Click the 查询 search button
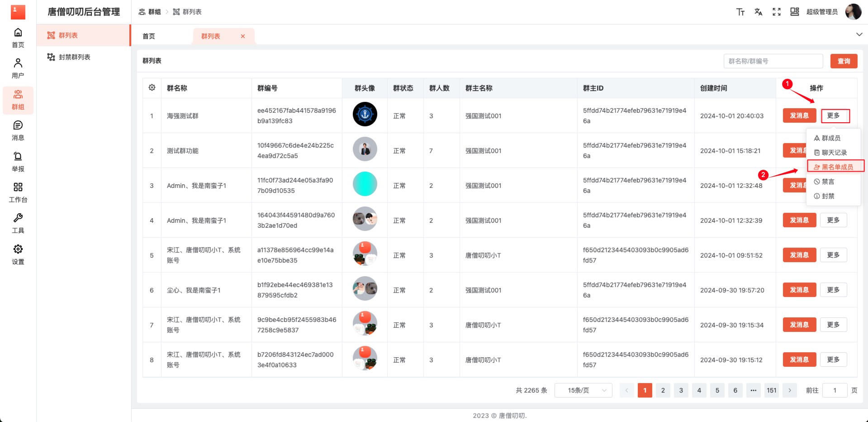This screenshot has height=422, width=868. (843, 61)
